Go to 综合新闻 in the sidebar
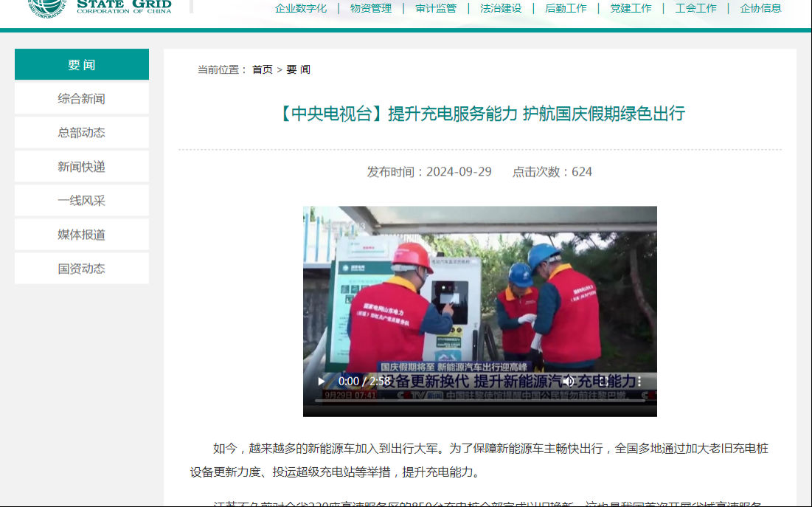This screenshot has height=507, width=812. 82,98
